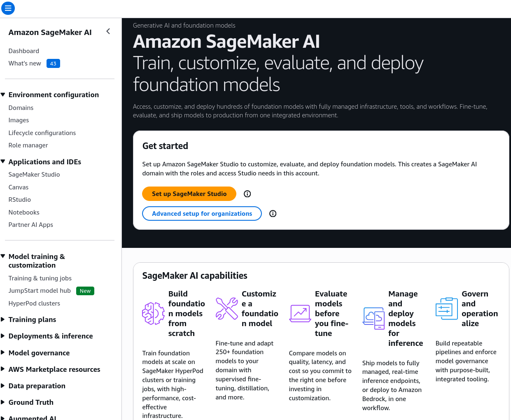Image resolution: width=511 pixels, height=420 pixels.
Task: Click Set up SageMaker Studio button
Action: pyautogui.click(x=189, y=194)
